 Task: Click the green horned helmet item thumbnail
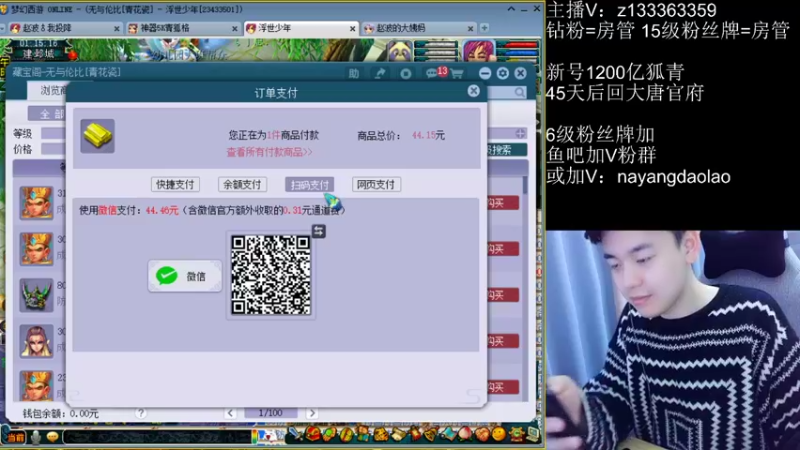pyautogui.click(x=36, y=295)
